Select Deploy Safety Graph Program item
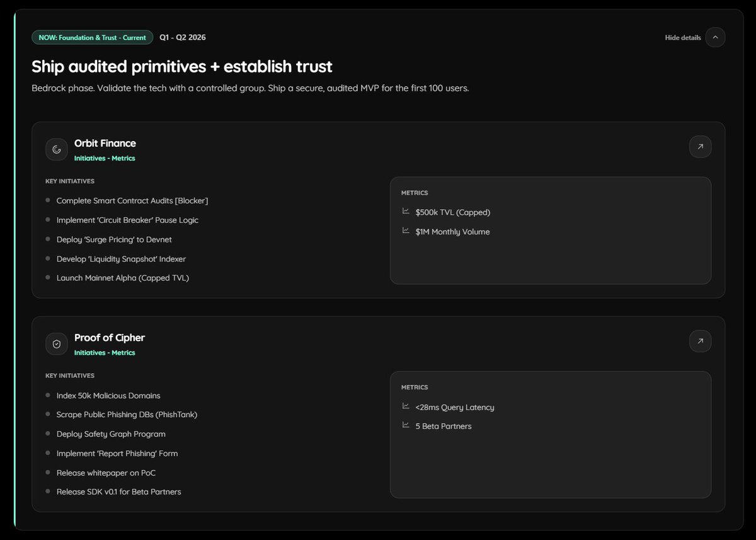Viewport: 756px width, 540px height. (x=111, y=434)
